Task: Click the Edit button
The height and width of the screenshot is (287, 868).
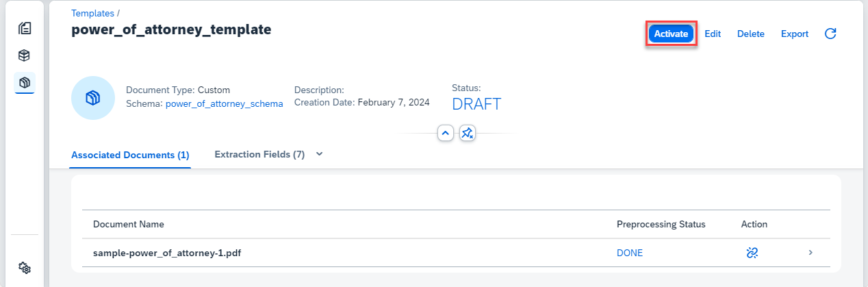Action: point(713,34)
